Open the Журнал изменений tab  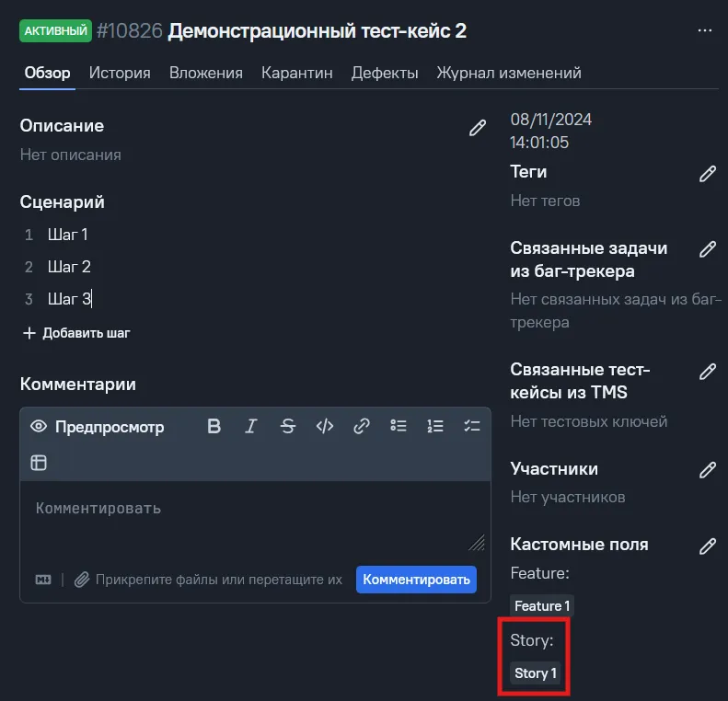pos(509,73)
